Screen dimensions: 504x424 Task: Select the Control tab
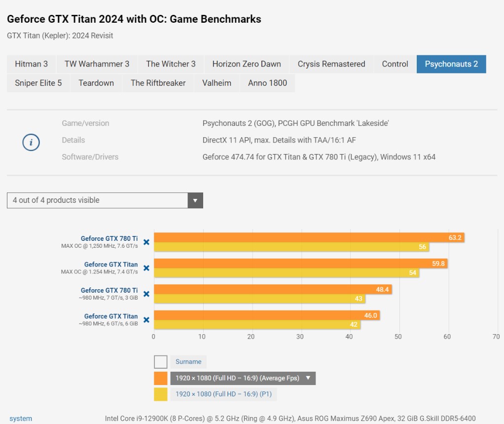(395, 64)
